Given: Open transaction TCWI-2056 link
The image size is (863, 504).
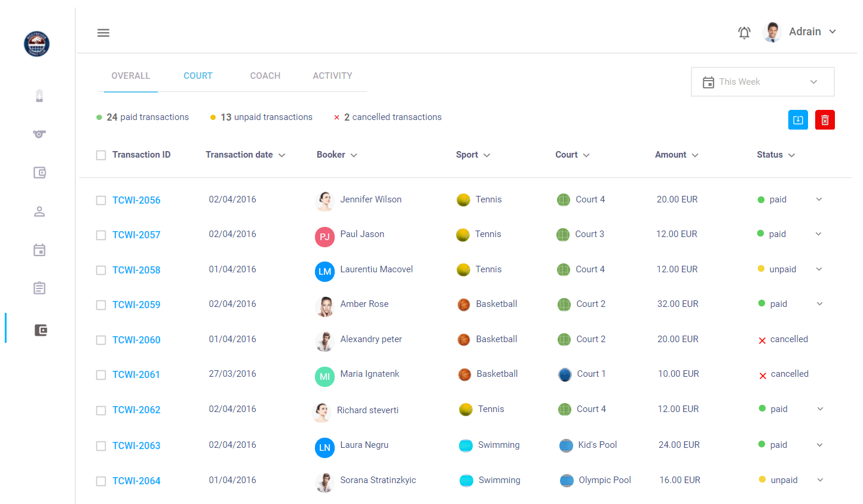Looking at the screenshot, I should [x=136, y=200].
